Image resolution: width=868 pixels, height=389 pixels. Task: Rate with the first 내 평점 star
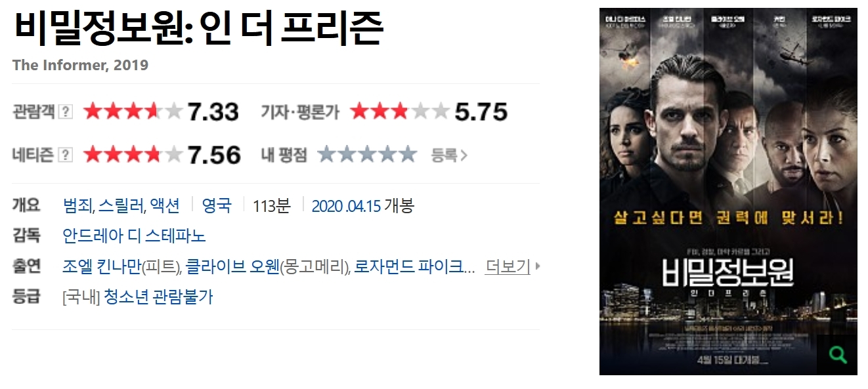[x=326, y=155]
